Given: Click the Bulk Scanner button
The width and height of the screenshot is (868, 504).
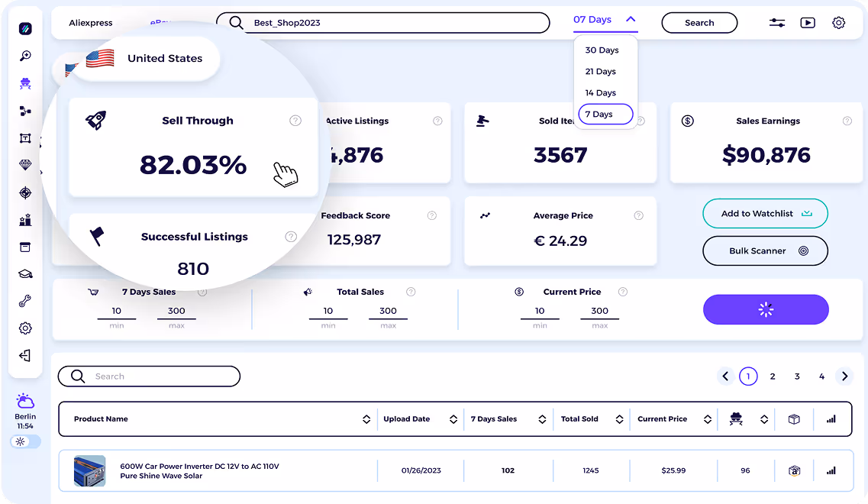Looking at the screenshot, I should pyautogui.click(x=765, y=251).
